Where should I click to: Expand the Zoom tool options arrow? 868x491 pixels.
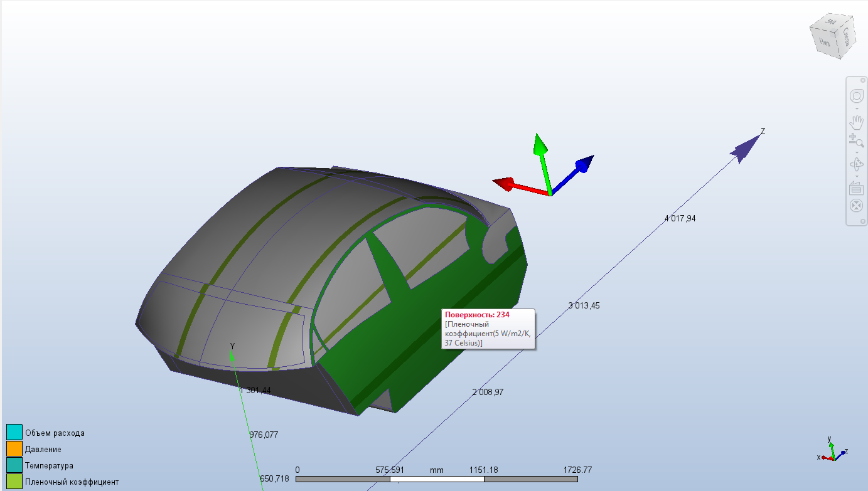(857, 152)
